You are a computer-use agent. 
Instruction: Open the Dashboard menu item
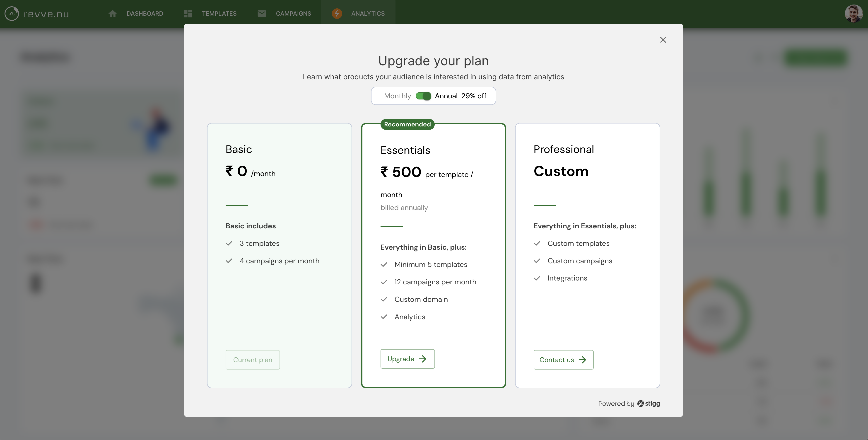click(x=145, y=14)
